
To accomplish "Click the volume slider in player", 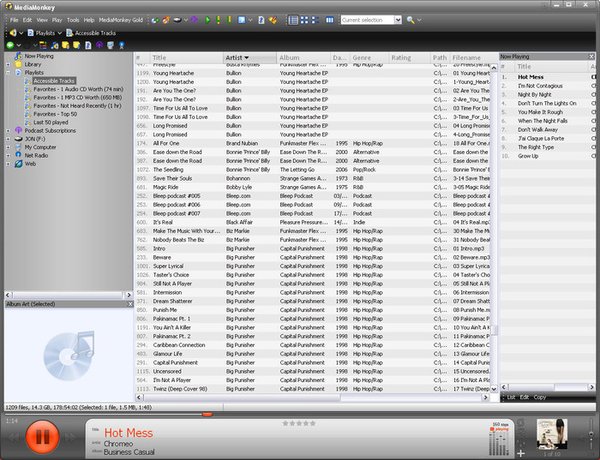I will tap(591, 435).
